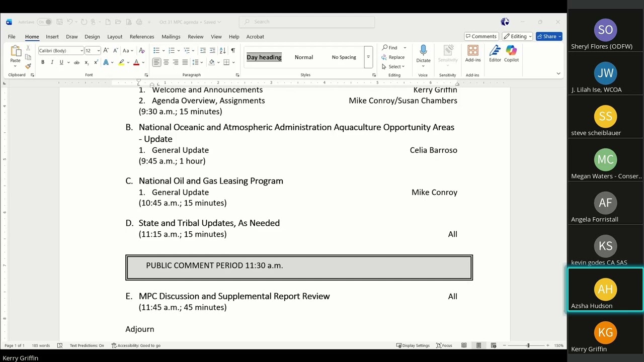
Task: Click the blue Share button
Action: click(x=549, y=36)
